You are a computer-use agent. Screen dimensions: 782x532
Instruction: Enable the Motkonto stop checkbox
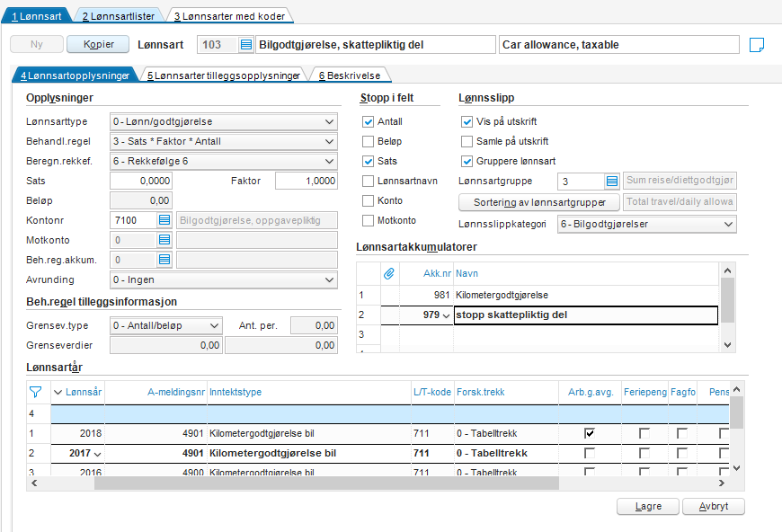click(368, 220)
